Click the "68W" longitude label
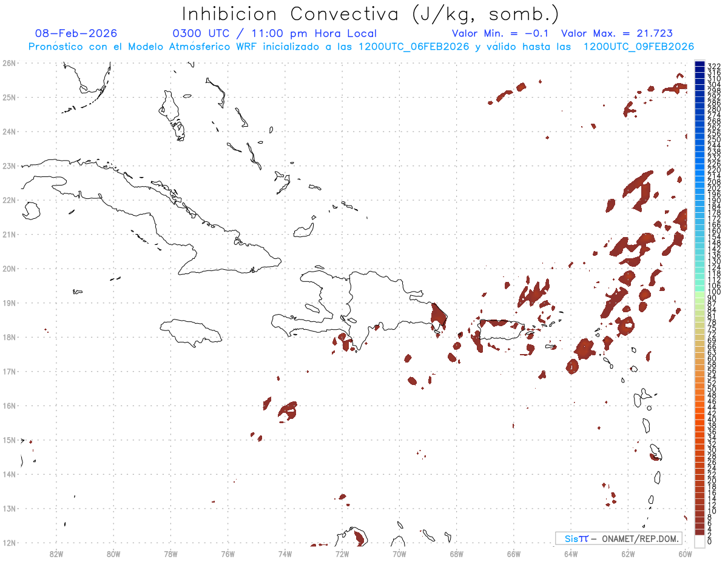 point(457,553)
